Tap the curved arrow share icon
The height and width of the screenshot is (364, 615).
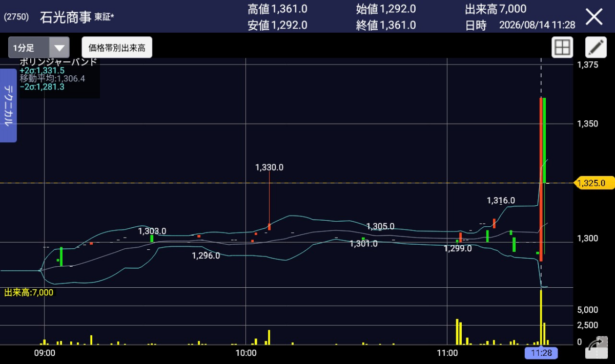pyautogui.click(x=596, y=349)
